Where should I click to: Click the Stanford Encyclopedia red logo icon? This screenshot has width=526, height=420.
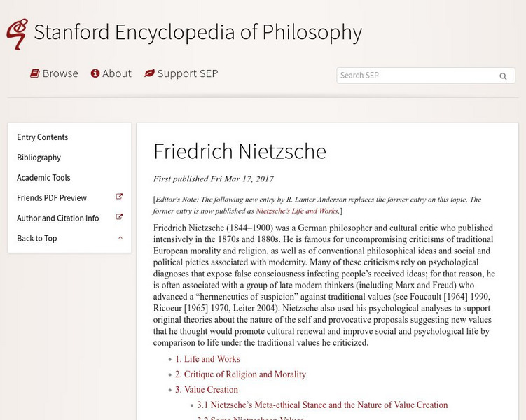point(17,34)
